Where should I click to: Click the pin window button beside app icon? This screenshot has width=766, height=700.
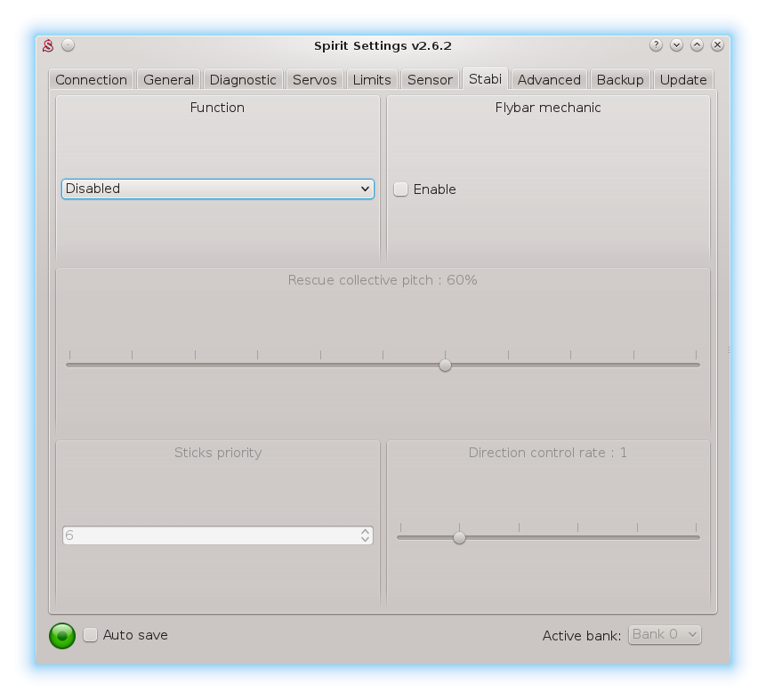(69, 45)
